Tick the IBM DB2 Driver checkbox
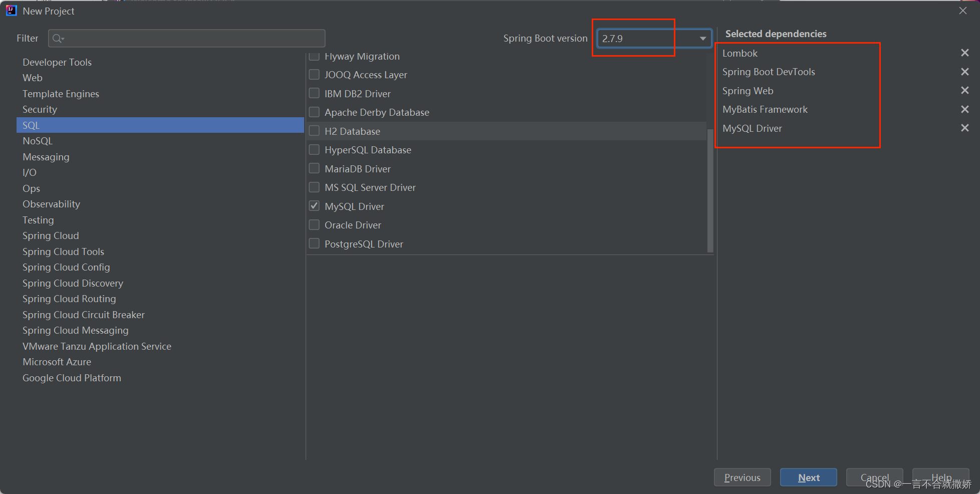This screenshot has width=980, height=494. tap(314, 93)
